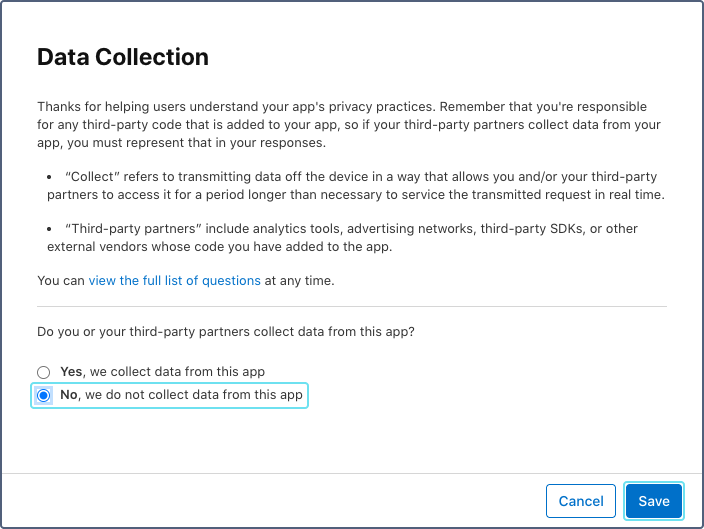Click the Data Collection heading
The width and height of the screenshot is (704, 529).
(x=123, y=57)
